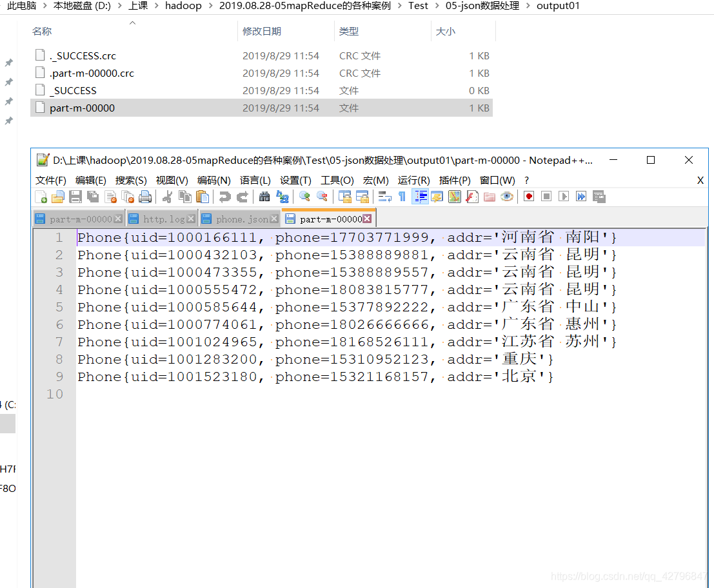This screenshot has height=588, width=714.
Task: Close the phone.json tab
Action: (x=274, y=219)
